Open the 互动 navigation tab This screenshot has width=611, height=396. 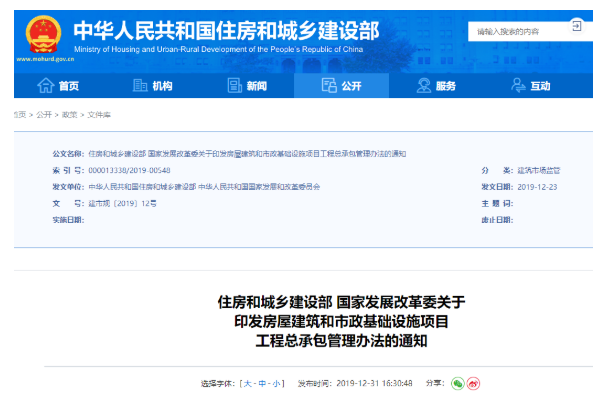coord(531,85)
